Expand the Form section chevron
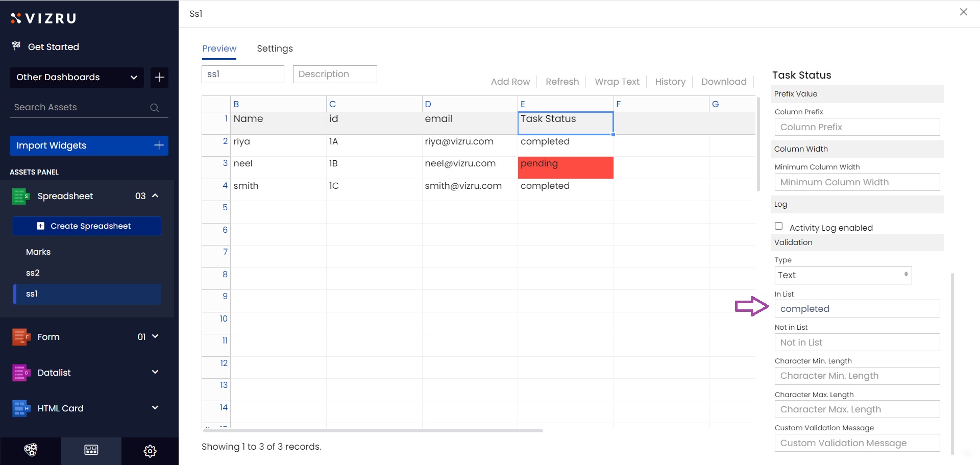 [155, 336]
